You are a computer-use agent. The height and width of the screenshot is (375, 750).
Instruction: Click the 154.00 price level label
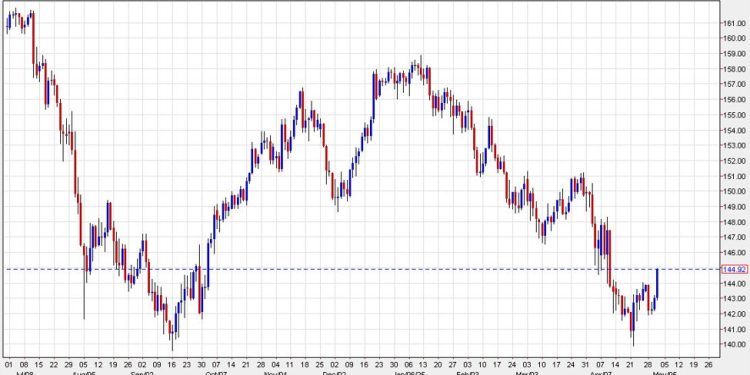(734, 130)
